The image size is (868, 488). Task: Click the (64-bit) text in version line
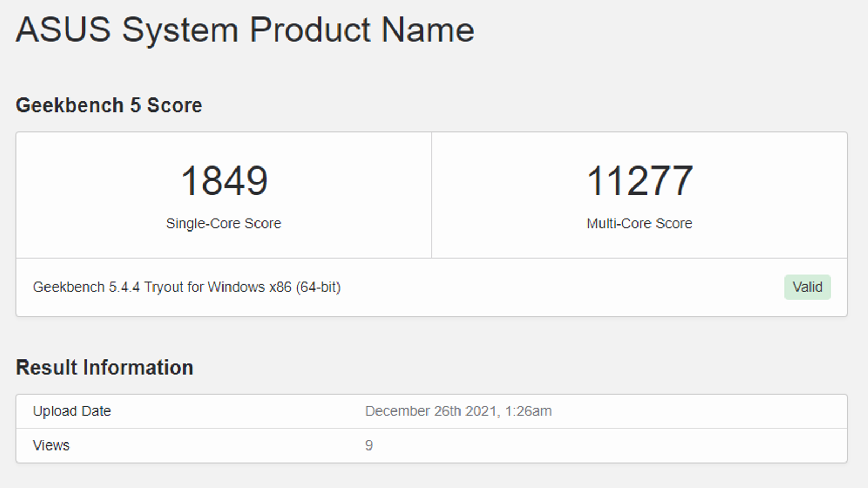[x=318, y=287]
